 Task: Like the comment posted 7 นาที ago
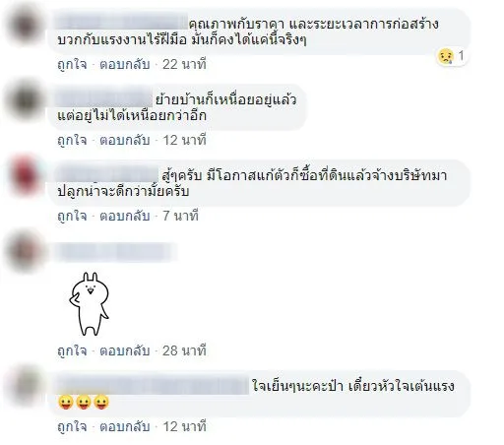(x=72, y=216)
